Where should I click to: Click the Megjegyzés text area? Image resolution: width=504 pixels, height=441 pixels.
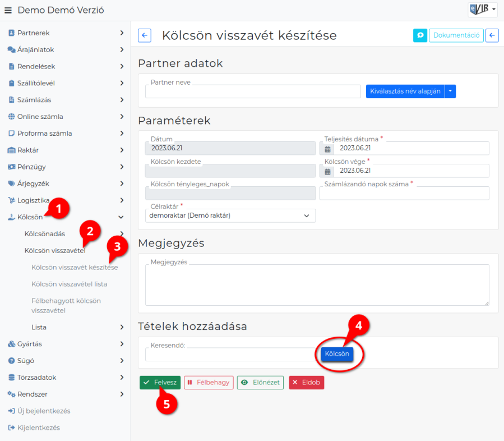[317, 285]
